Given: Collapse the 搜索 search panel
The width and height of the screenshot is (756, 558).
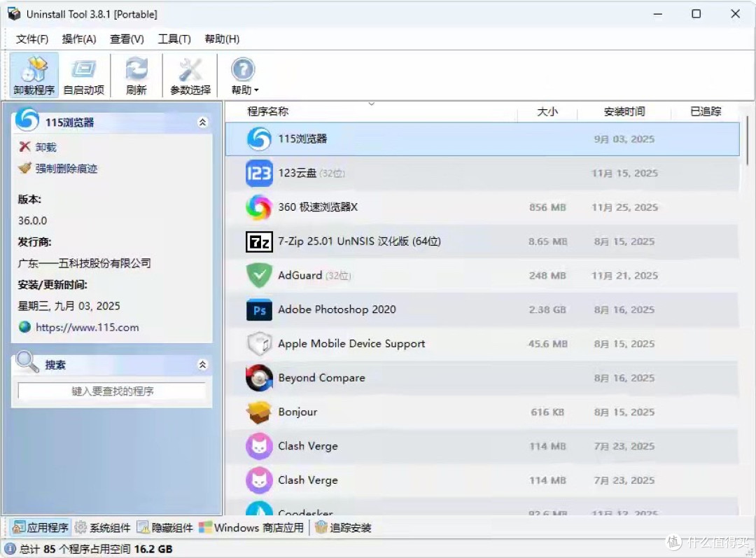Looking at the screenshot, I should [202, 364].
